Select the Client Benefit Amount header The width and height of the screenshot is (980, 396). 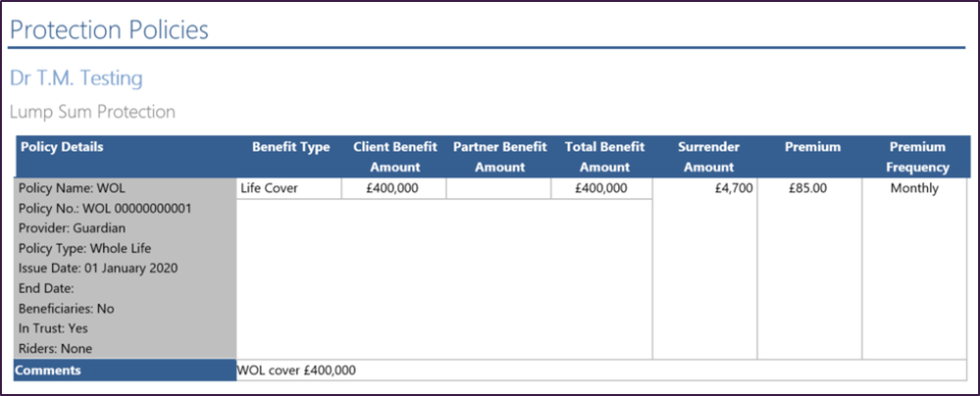(395, 158)
